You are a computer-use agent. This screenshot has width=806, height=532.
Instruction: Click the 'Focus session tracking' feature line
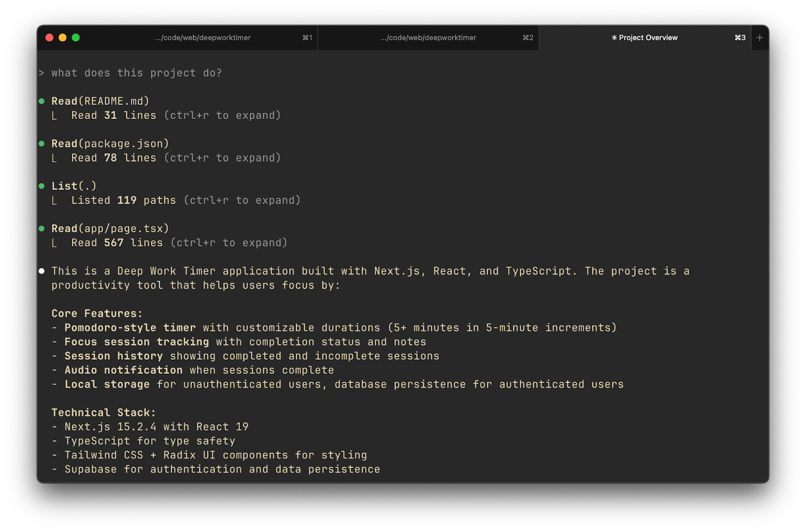tap(239, 342)
